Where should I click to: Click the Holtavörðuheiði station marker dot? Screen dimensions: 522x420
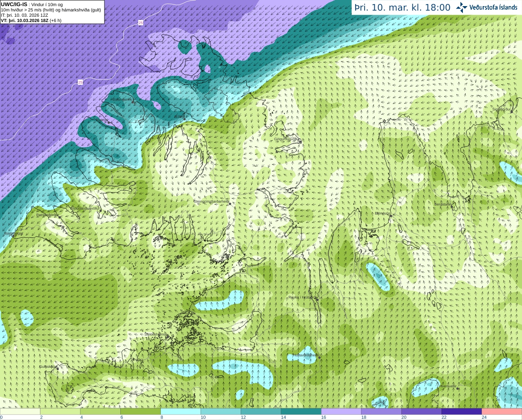[319, 358]
